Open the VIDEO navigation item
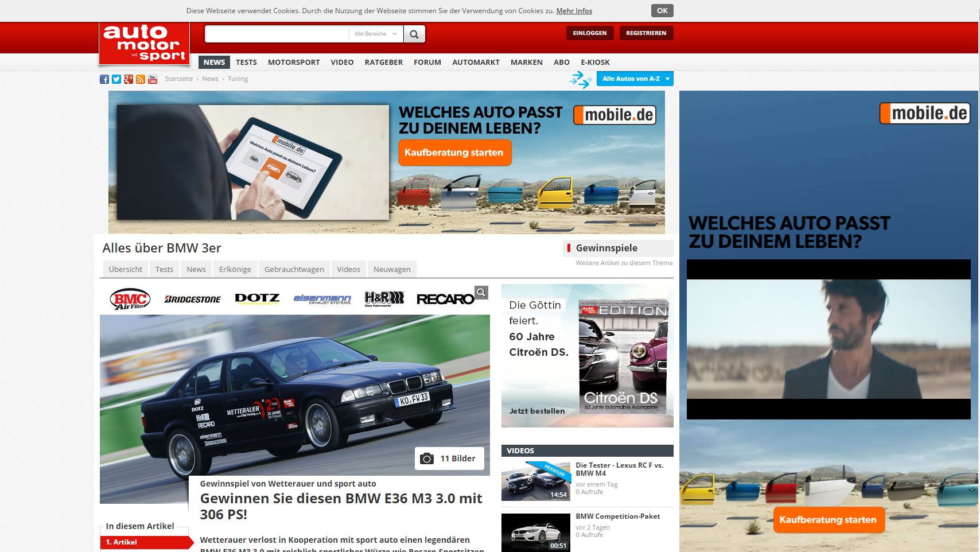 coord(342,62)
